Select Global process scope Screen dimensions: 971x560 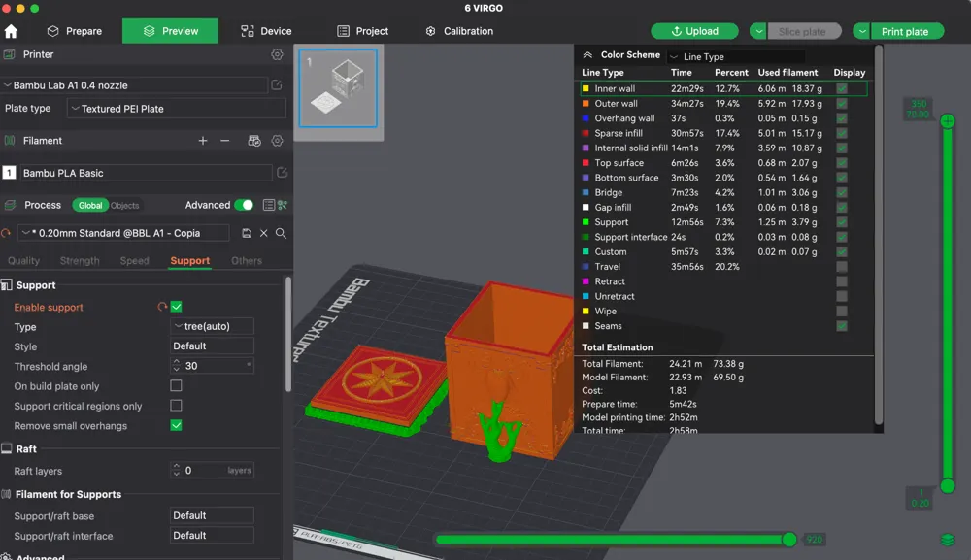tap(90, 206)
